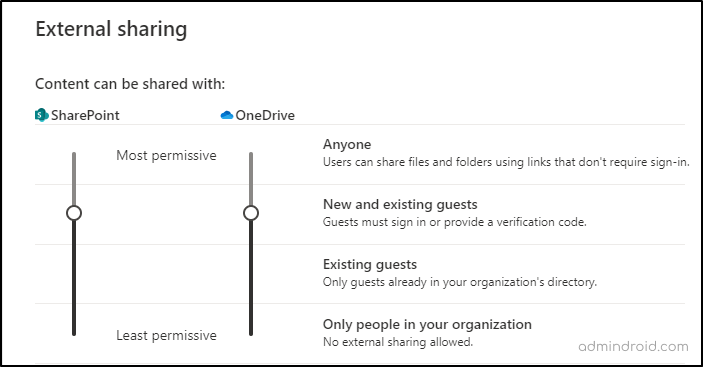Set OneDrive slider to Anyone level
Screen dimensions: 703x367
coord(251,155)
